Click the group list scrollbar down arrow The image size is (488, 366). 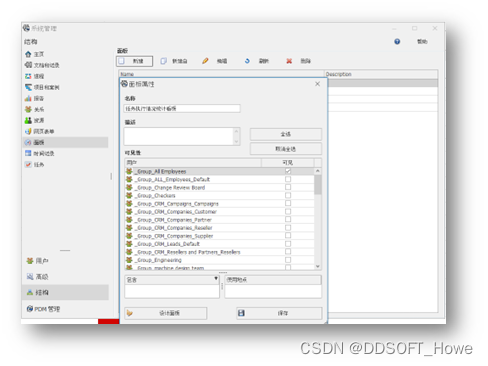pos(318,266)
